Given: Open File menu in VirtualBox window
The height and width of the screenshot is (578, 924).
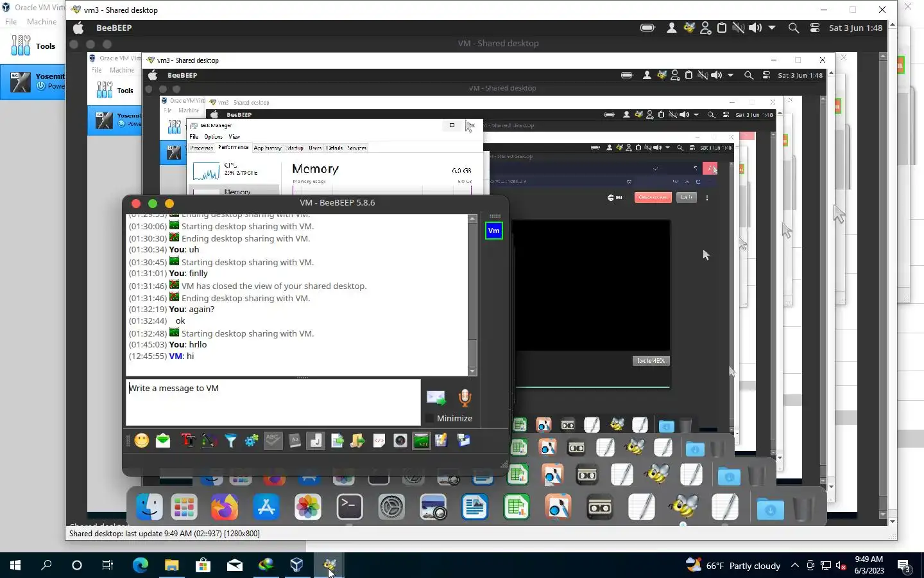Looking at the screenshot, I should [x=11, y=21].
